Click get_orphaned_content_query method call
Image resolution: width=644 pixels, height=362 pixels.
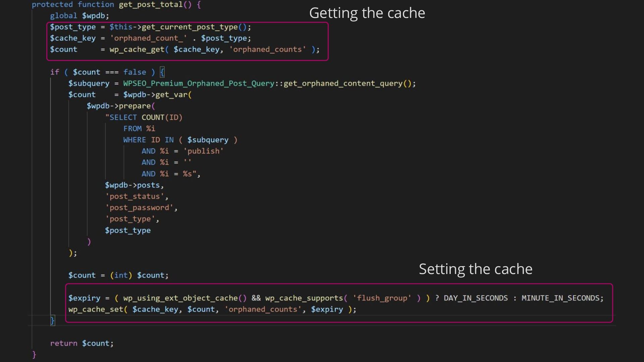click(343, 83)
